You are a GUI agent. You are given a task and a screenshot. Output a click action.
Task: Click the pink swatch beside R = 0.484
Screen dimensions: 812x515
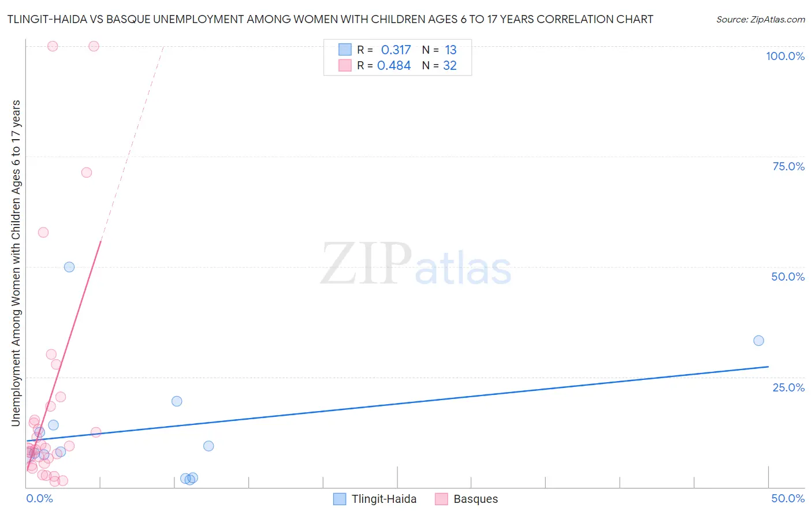pyautogui.click(x=345, y=65)
